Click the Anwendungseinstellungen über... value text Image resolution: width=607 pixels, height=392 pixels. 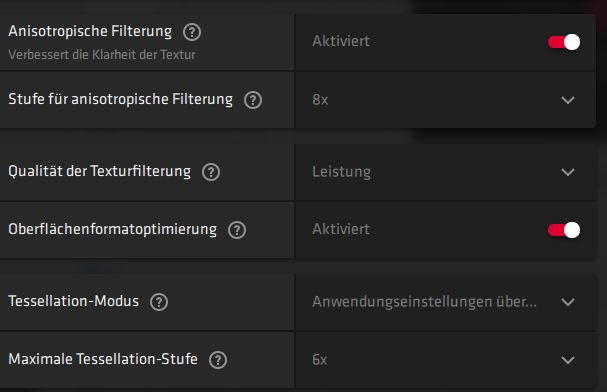pos(425,301)
